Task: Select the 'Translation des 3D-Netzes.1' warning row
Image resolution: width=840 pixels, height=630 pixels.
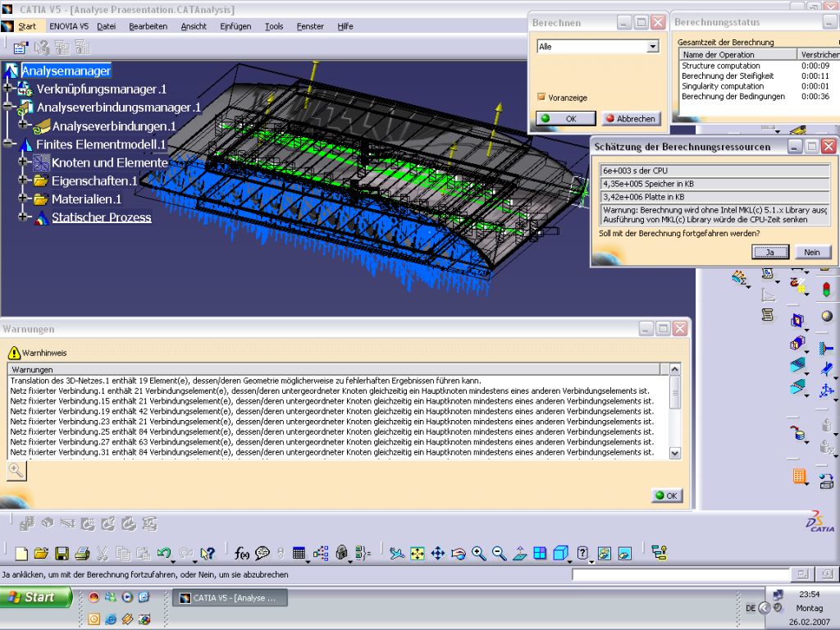Action: click(339, 381)
